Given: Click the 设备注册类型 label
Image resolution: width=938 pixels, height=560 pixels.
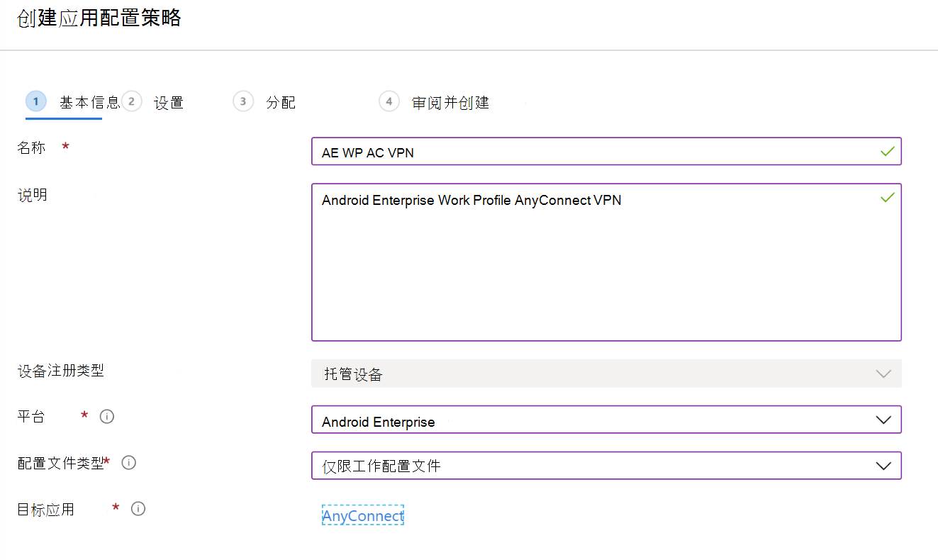Looking at the screenshot, I should pyautogui.click(x=61, y=371).
